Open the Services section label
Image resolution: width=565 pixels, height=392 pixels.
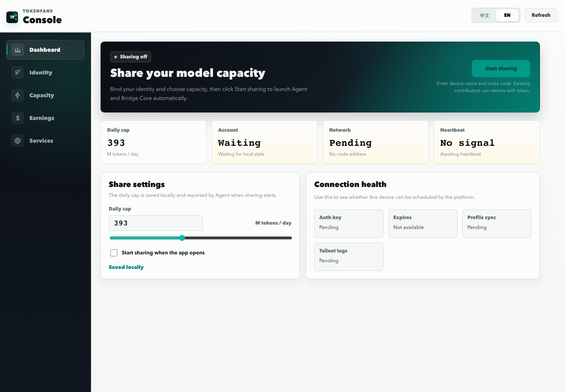click(41, 141)
